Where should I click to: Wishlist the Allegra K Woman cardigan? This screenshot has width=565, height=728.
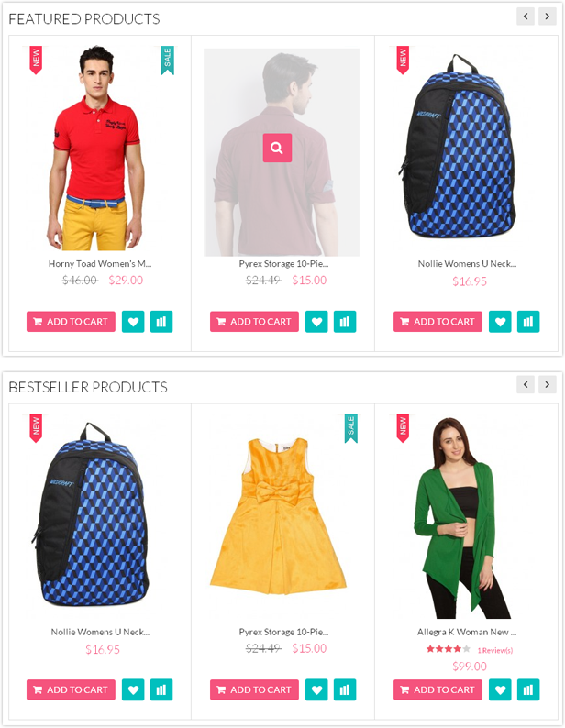point(500,689)
